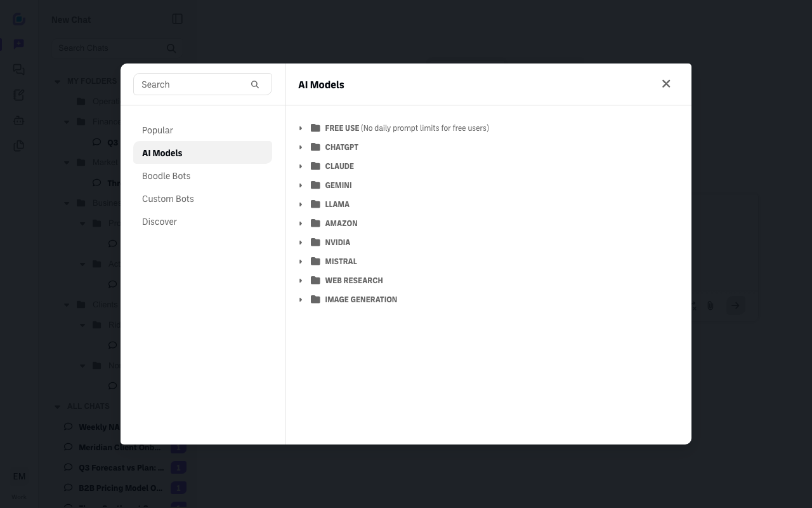
Task: Open the chat bubble icon in left rail
Action: pos(19,44)
